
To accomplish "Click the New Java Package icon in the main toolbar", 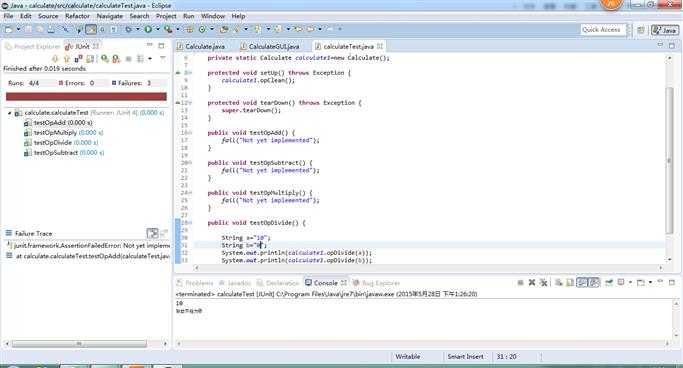I will 189,29.
